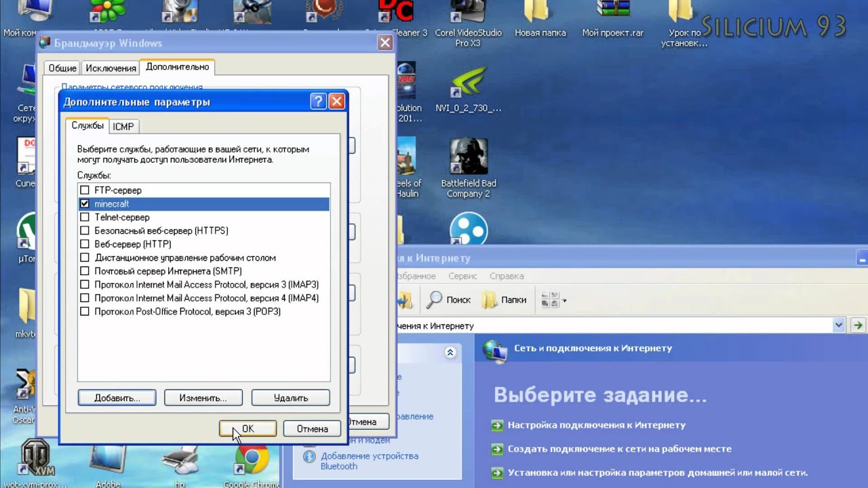This screenshot has width=868, height=488.
Task: Enable the IMAP4 protocol checkbox
Action: [85, 298]
